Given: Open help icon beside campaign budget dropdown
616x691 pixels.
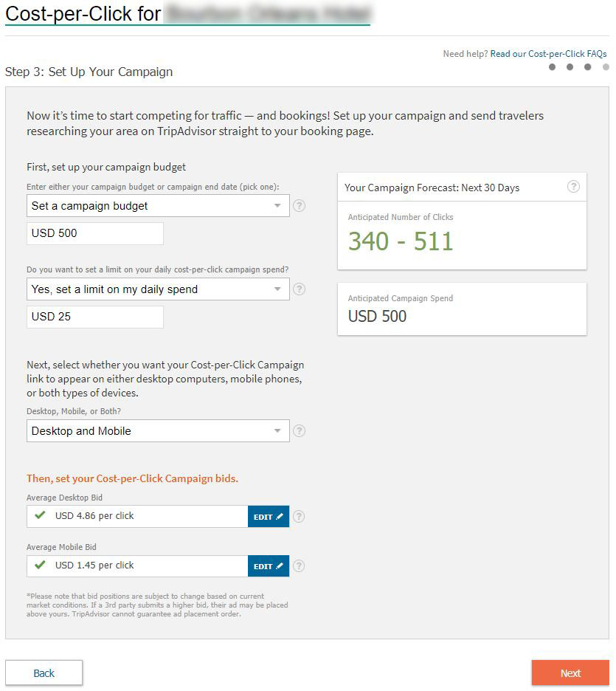Looking at the screenshot, I should pos(300,206).
